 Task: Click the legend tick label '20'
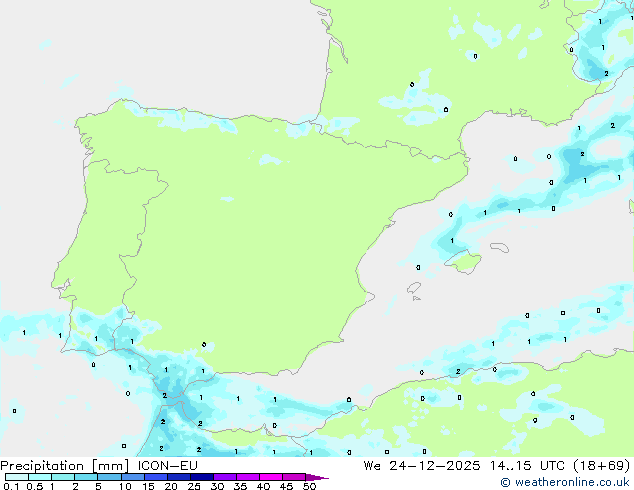coord(171,486)
